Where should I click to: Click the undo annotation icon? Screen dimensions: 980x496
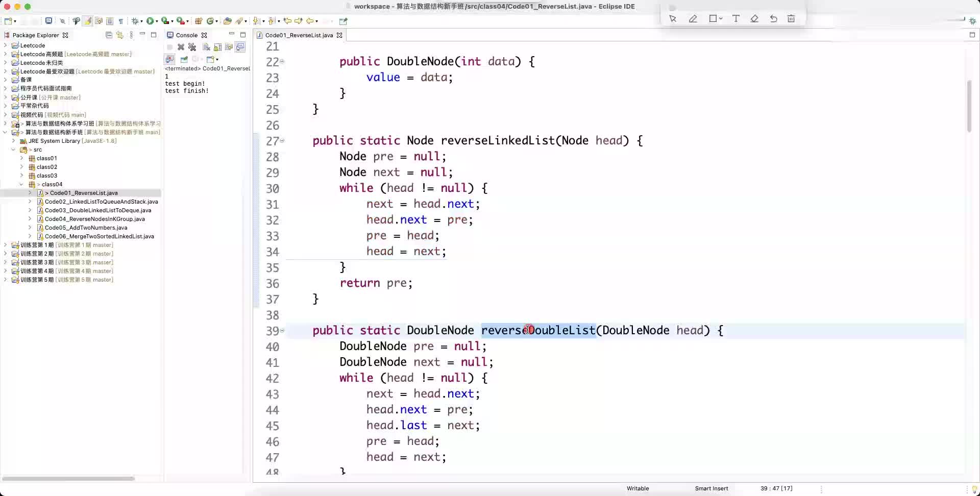coord(773,18)
